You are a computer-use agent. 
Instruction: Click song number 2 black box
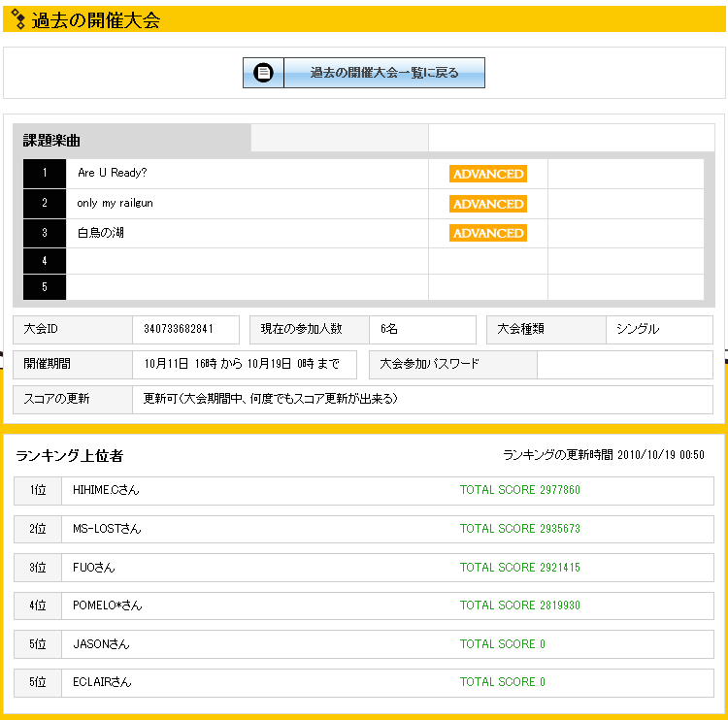click(x=45, y=204)
